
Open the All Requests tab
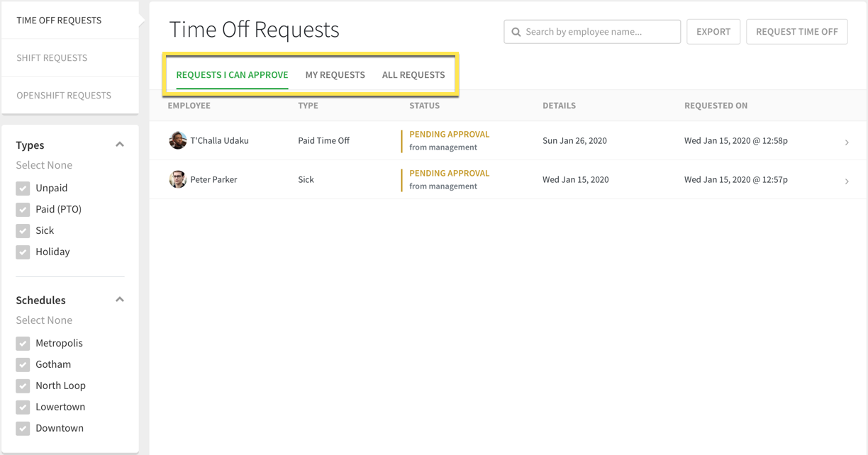click(x=413, y=74)
